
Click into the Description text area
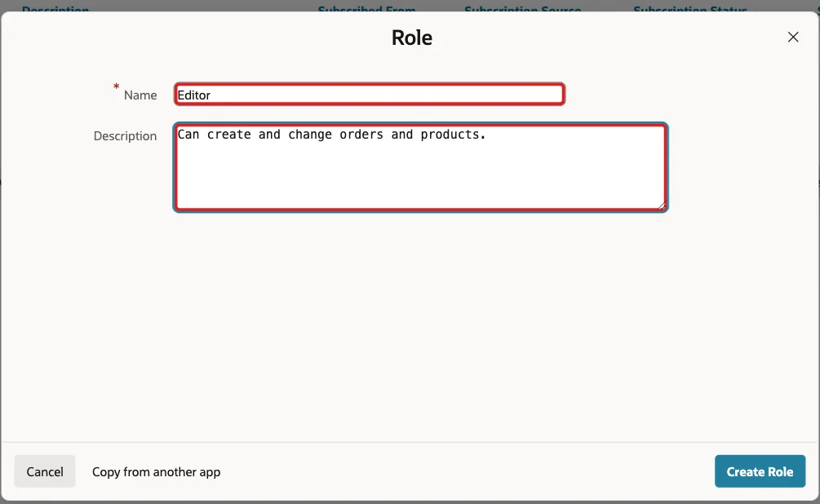coord(420,167)
